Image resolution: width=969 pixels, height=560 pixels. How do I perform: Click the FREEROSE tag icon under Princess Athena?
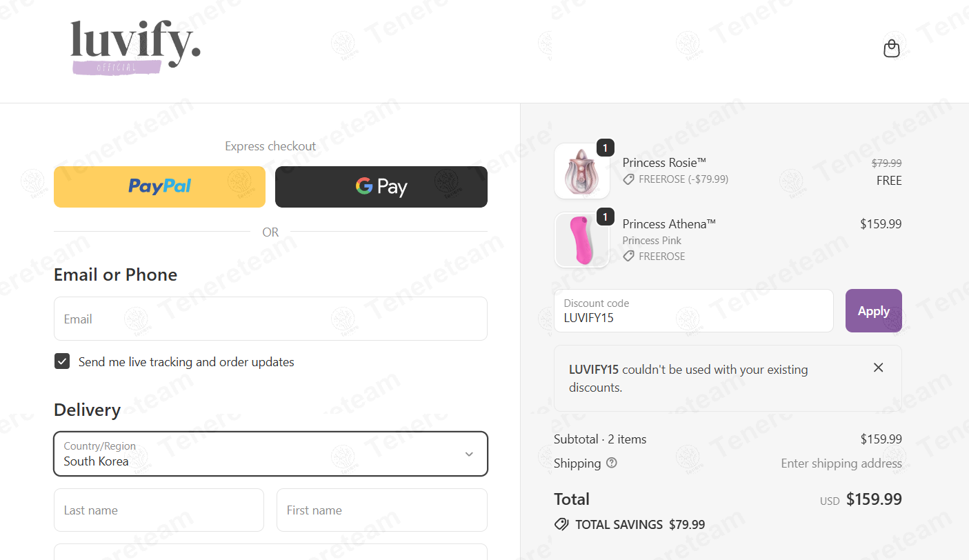(628, 256)
